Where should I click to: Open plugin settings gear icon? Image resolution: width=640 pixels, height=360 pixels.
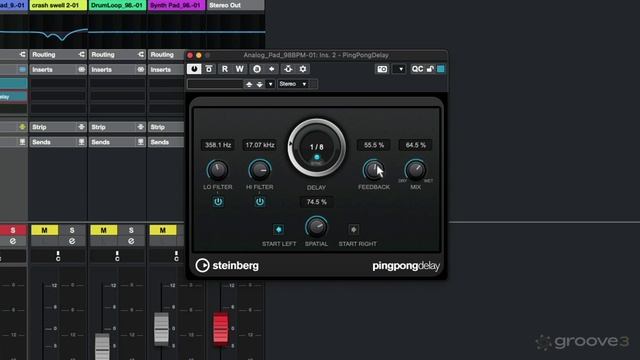303,69
